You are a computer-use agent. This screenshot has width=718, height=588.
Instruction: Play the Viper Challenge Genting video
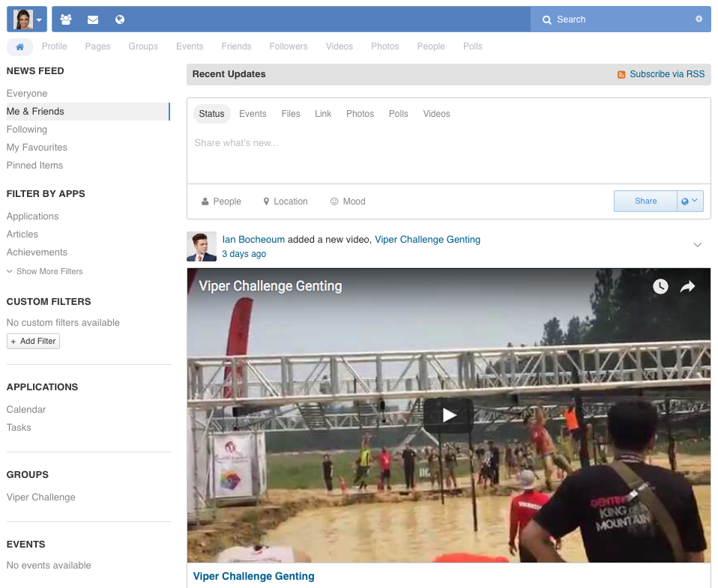[x=448, y=415]
